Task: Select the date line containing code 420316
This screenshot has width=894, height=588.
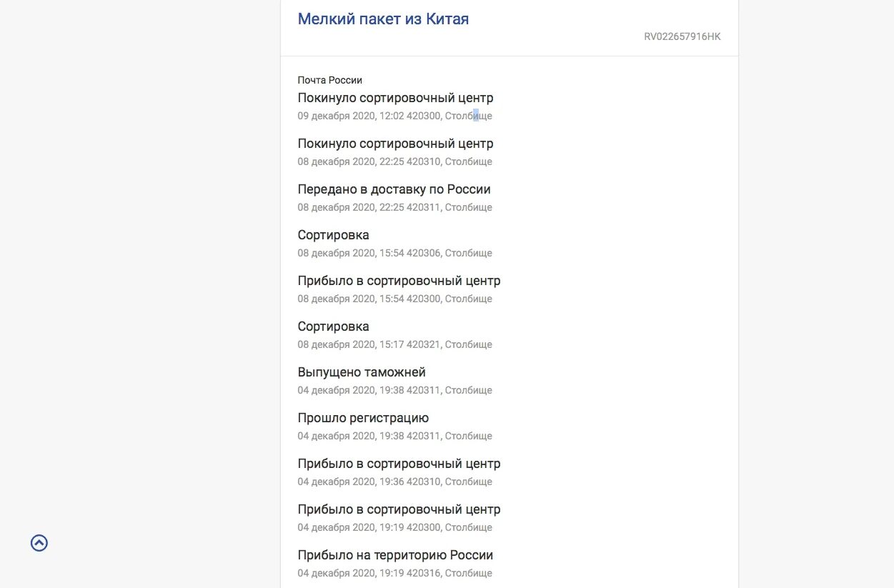Action: point(394,573)
